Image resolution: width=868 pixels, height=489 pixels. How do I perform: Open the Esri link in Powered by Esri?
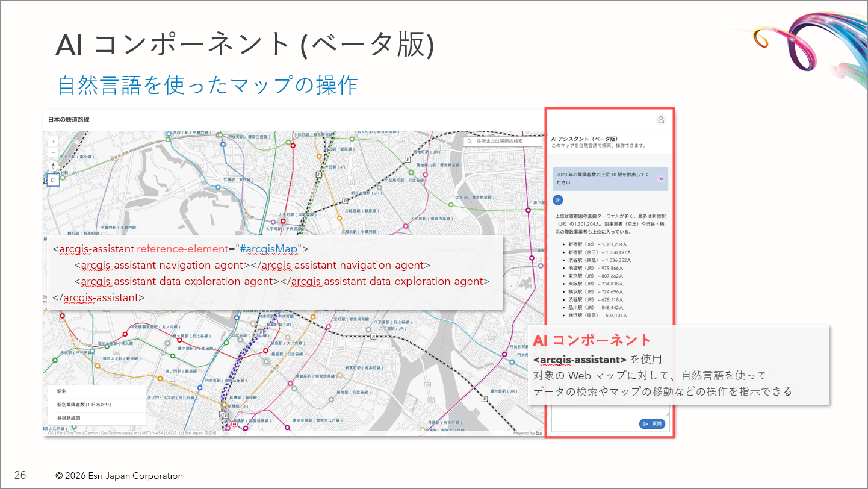coord(539,433)
